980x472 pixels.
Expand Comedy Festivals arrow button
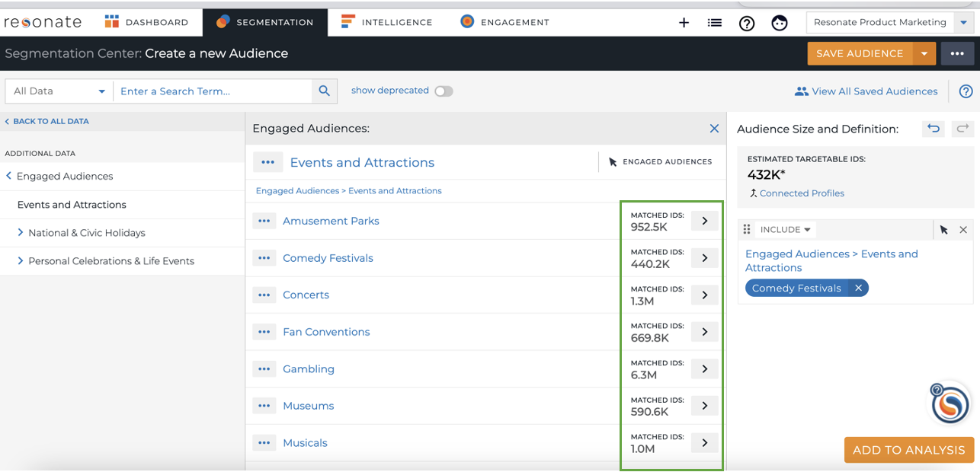pos(705,258)
